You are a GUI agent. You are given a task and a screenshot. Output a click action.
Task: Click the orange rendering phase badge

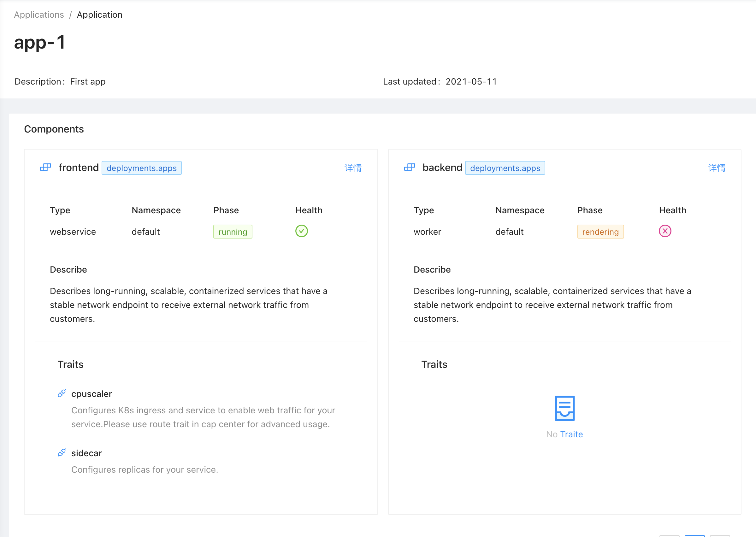point(600,232)
